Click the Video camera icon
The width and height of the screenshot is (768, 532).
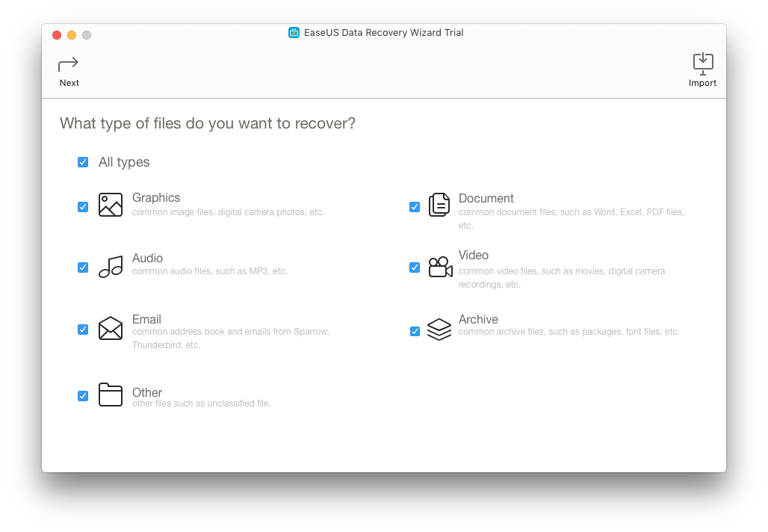coord(441,265)
